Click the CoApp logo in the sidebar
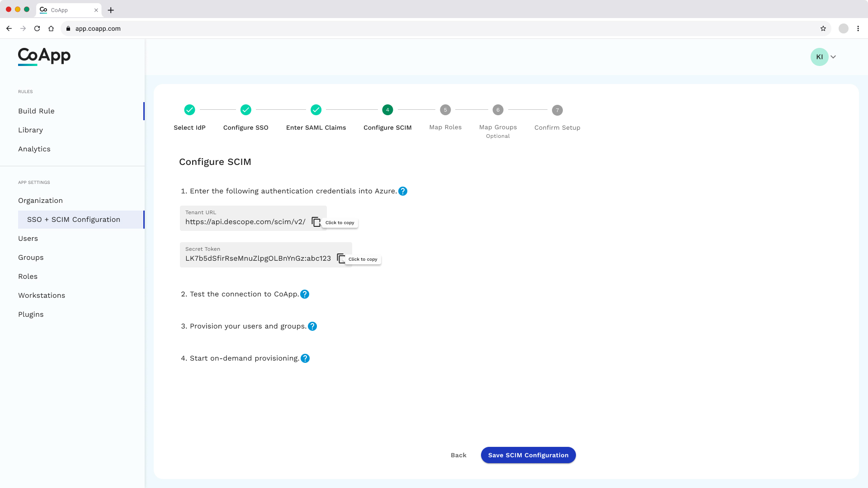This screenshot has height=488, width=868. [44, 56]
